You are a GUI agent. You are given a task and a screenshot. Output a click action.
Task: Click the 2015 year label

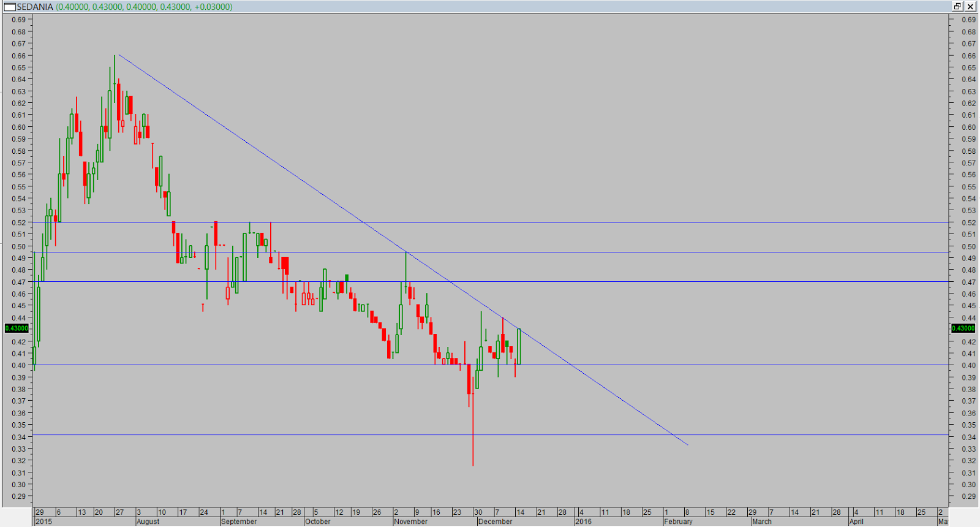(x=43, y=521)
